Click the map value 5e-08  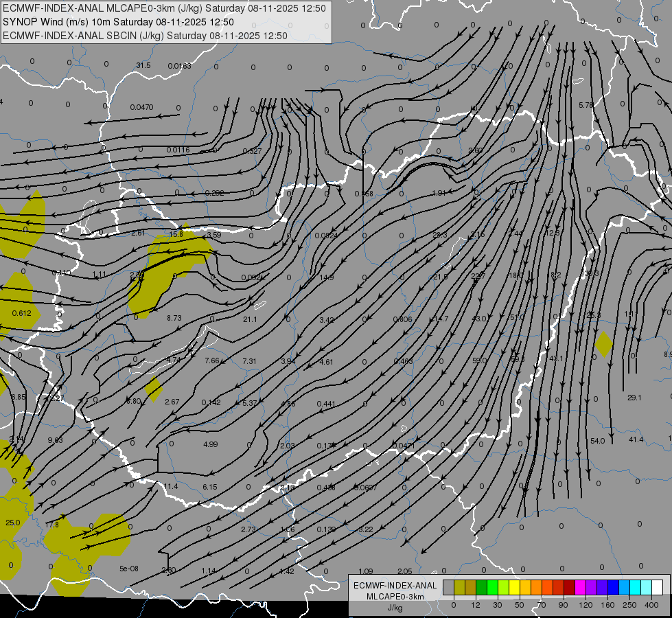(x=129, y=569)
